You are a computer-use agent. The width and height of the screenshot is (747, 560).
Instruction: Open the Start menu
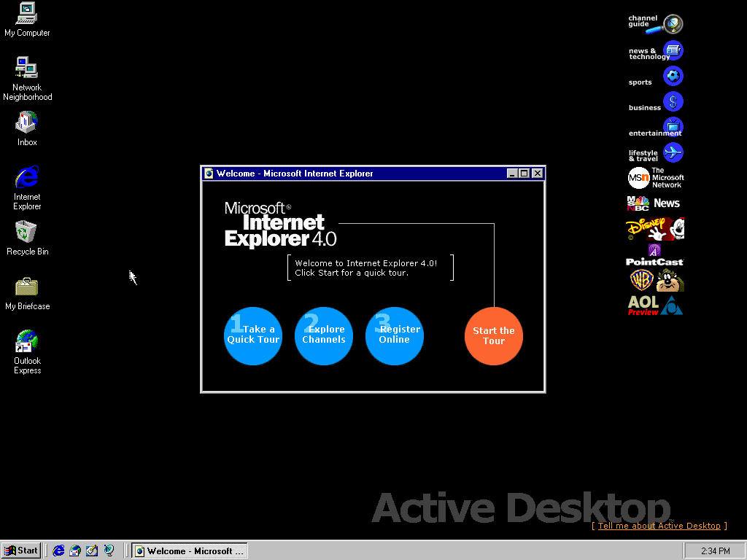coord(21,551)
